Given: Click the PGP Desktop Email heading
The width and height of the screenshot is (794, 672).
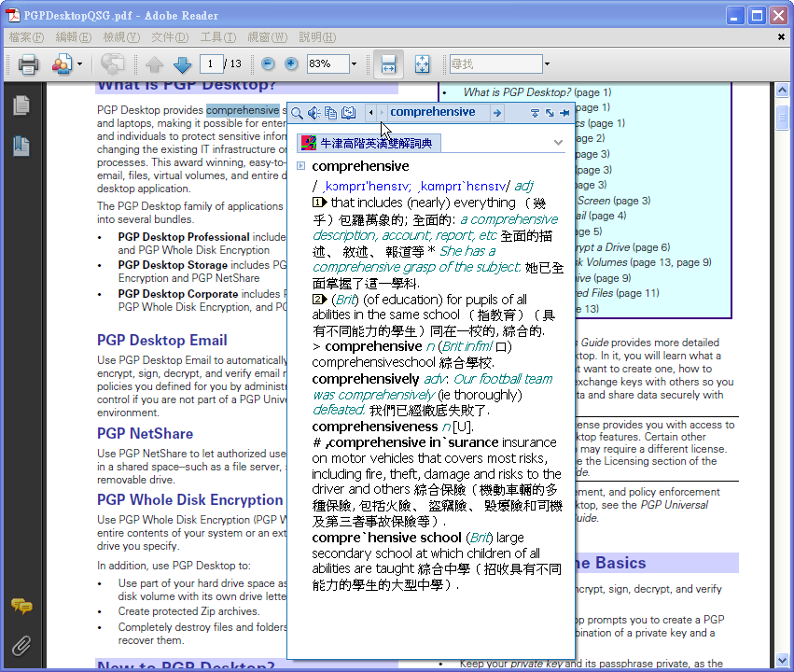Looking at the screenshot, I should 162,341.
